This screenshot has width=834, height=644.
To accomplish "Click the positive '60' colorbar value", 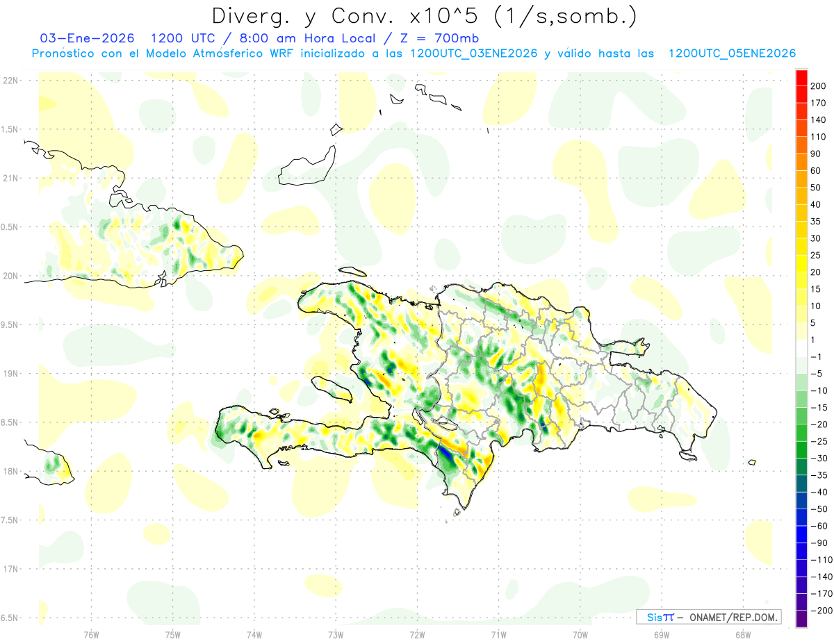I will click(816, 171).
